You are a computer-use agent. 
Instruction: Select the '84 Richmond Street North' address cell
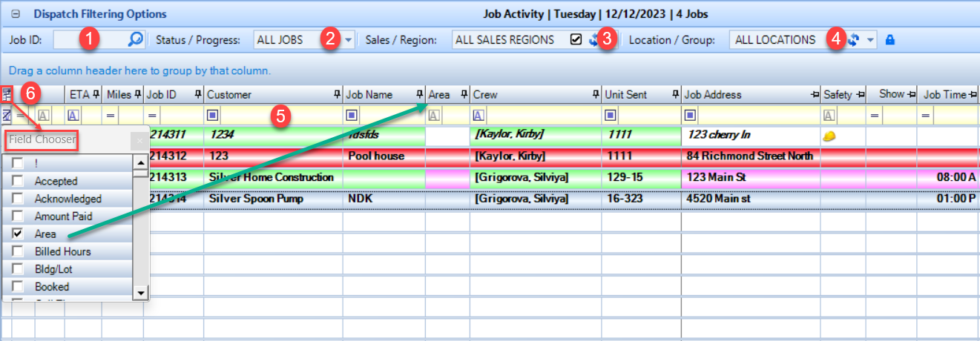751,156
